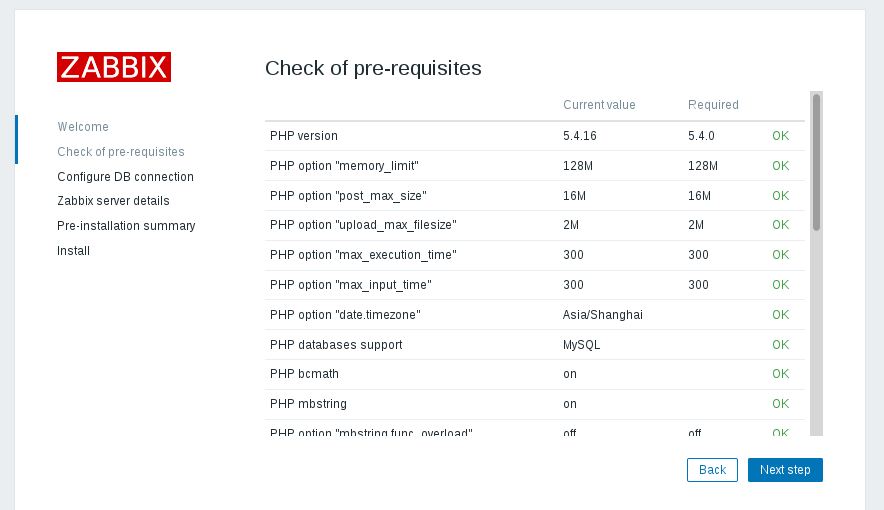Open Configure DB connection step
The width and height of the screenshot is (884, 510).
tap(125, 176)
